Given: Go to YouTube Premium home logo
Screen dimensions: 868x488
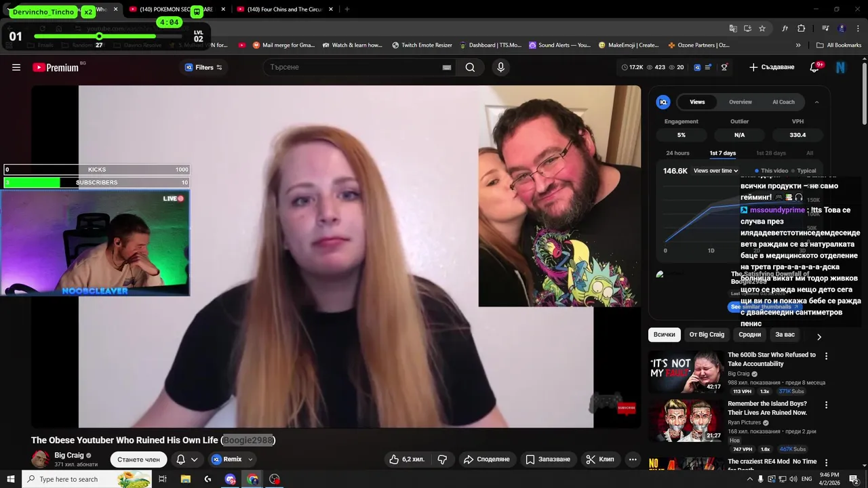Looking at the screenshot, I should (x=56, y=67).
